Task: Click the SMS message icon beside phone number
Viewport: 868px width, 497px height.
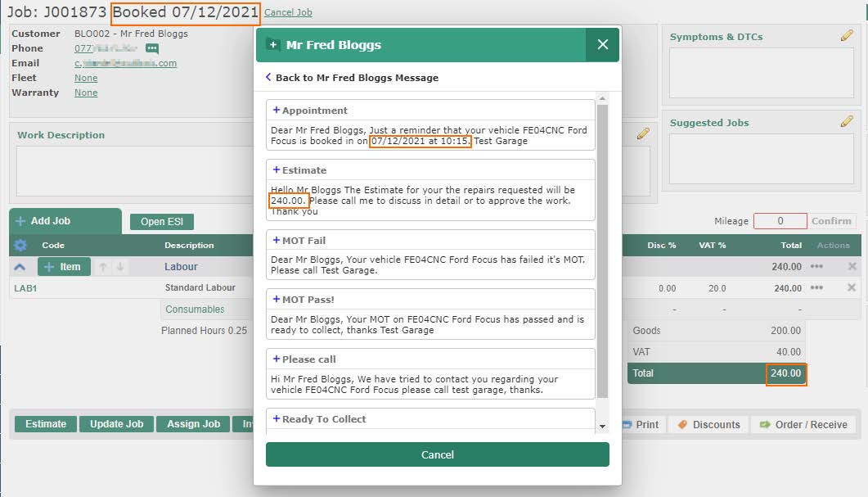Action: (152, 48)
